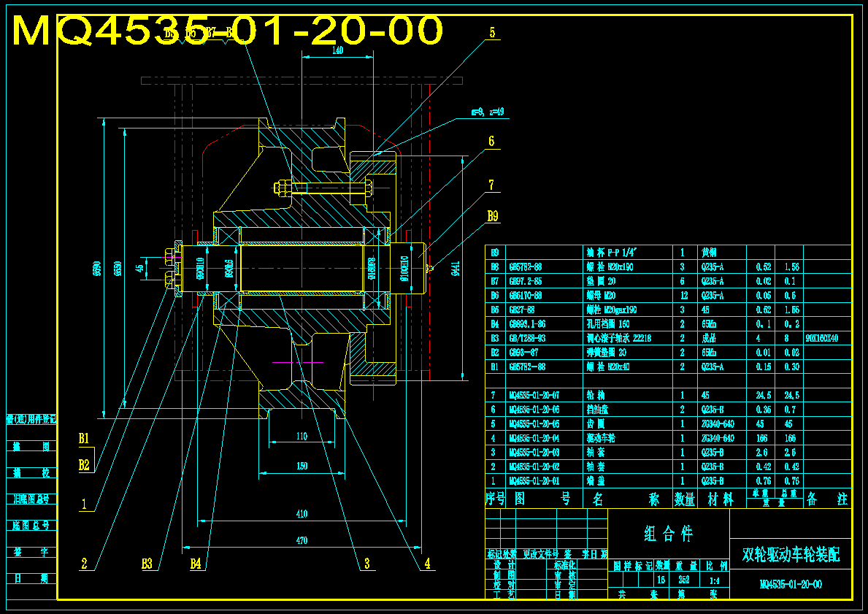Select the 470 overall dimension

point(302,540)
